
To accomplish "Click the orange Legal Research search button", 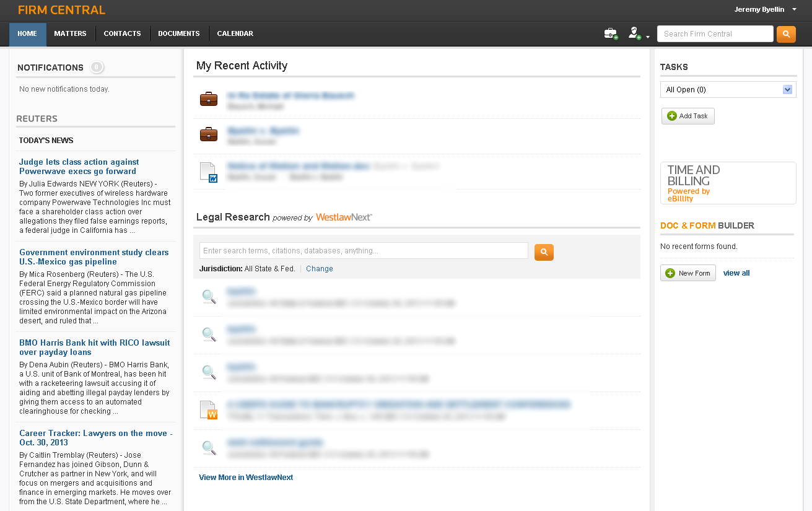I will tap(544, 252).
